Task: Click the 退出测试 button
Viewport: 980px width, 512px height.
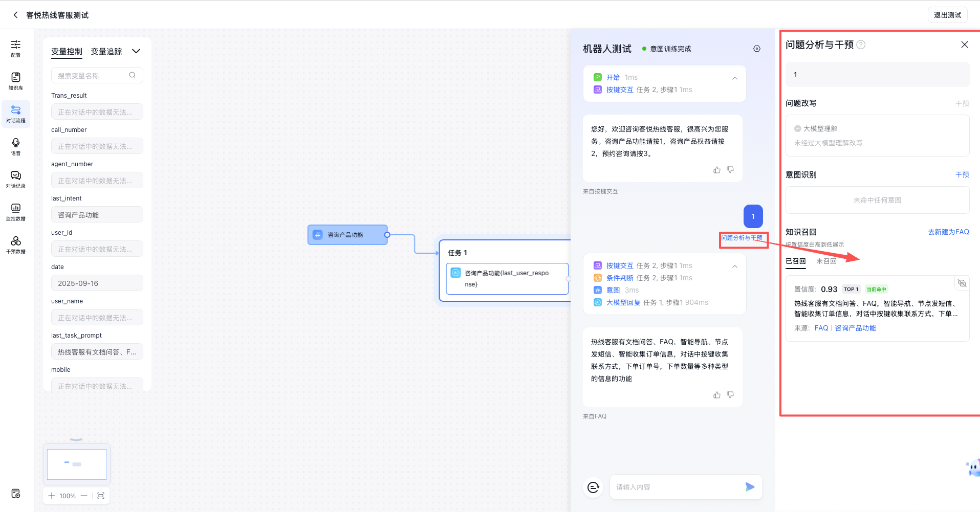Action: (947, 15)
